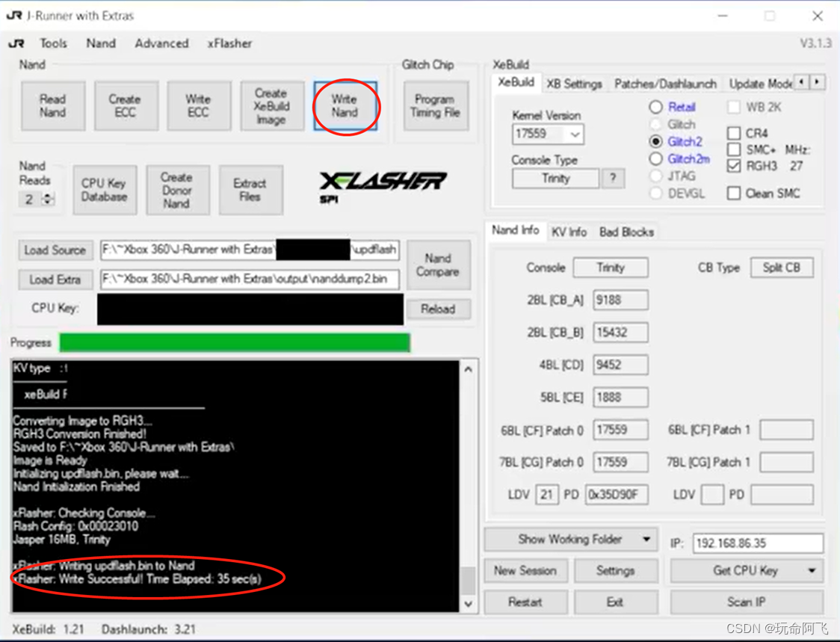840x642 pixels.
Task: Click the New Session button
Action: click(525, 571)
